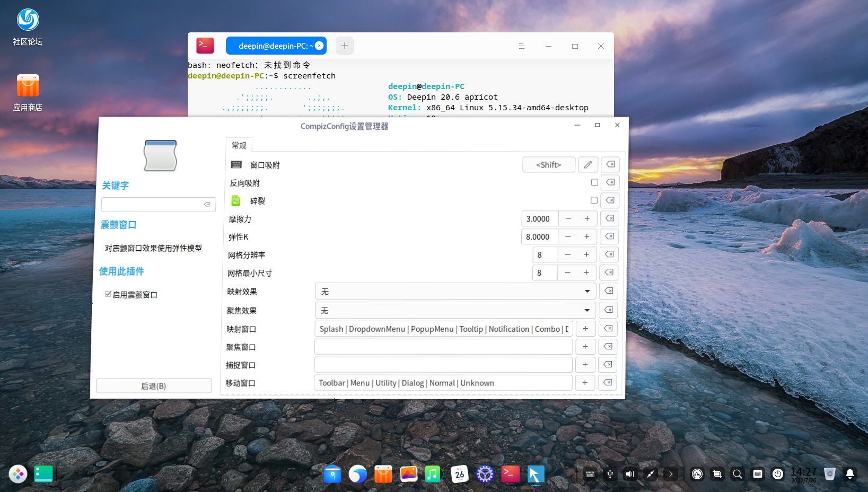
Task: Click the wobbly window plugin icon
Action: point(160,155)
